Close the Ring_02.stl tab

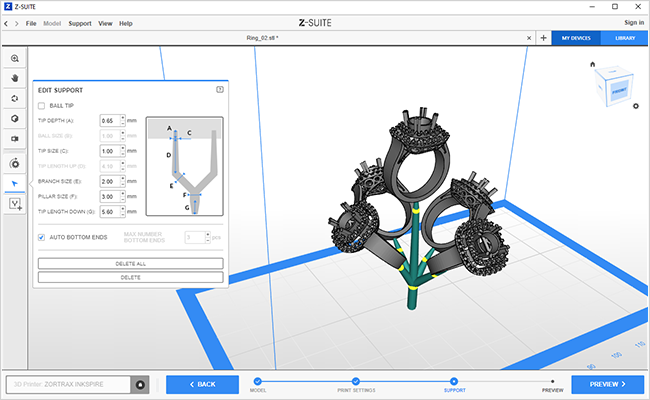point(529,38)
